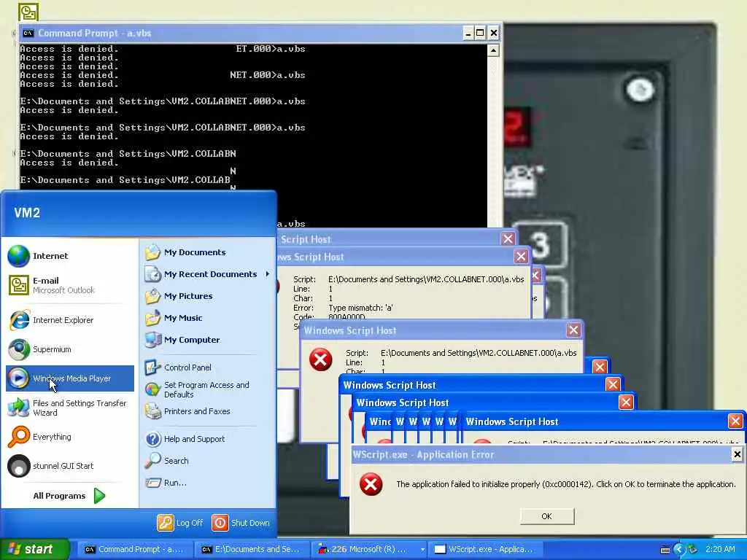Close Windows Script Host dialog showing Type mismatch
747x560 pixels.
521,257
